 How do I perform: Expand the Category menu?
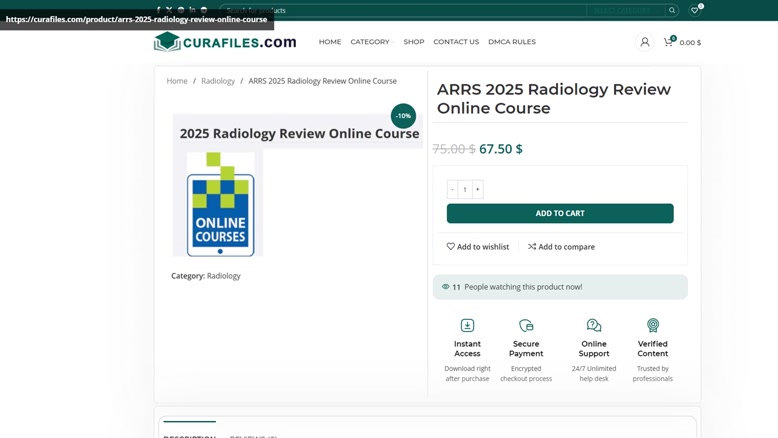click(372, 42)
